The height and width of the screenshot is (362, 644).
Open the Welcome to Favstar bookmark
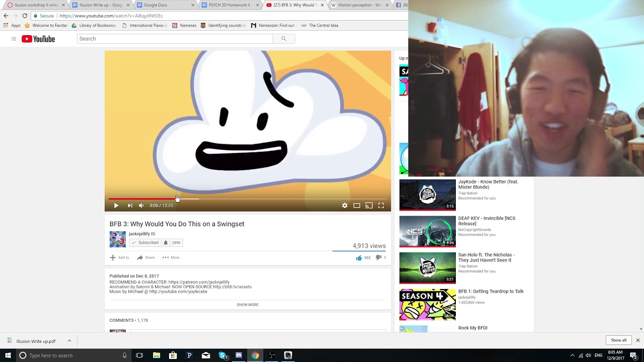[x=46, y=25]
